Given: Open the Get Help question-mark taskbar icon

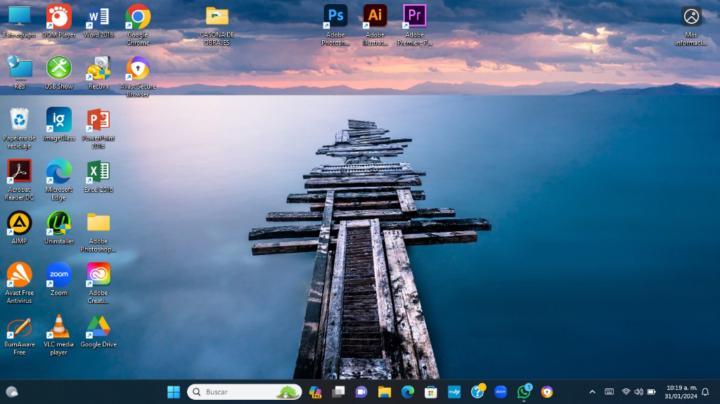Looking at the screenshot, I should [x=478, y=392].
